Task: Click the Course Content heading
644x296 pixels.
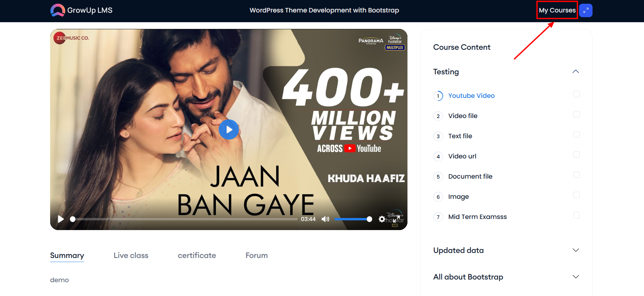Action: pos(462,47)
